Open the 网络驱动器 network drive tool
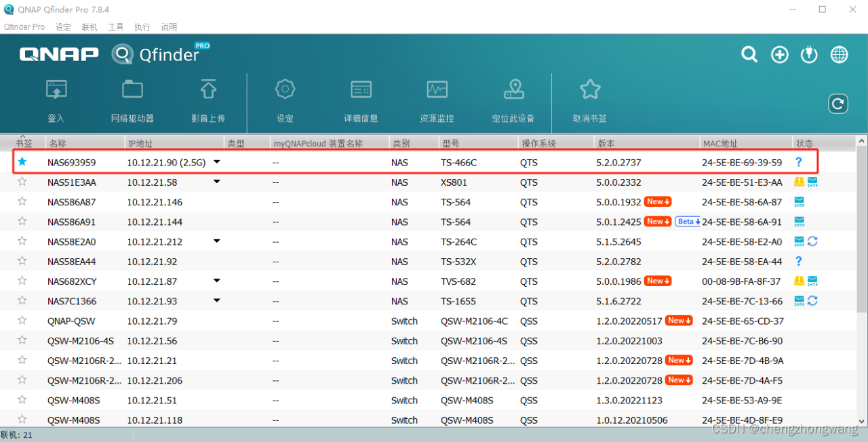This screenshot has width=868, height=442. [132, 91]
